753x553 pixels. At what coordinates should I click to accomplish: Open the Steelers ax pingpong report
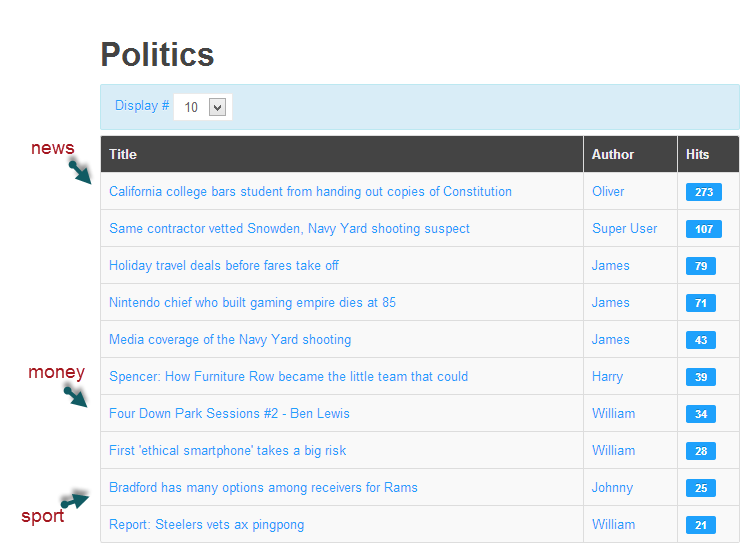(206, 525)
